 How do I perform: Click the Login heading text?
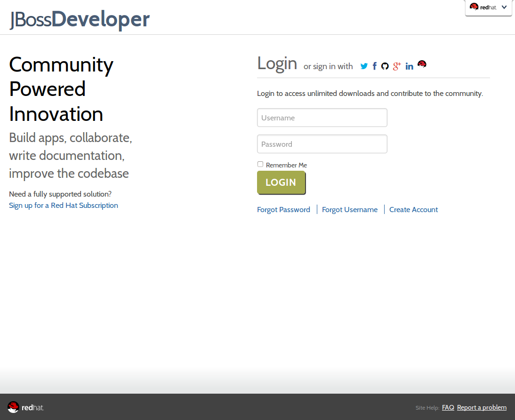coord(277,63)
